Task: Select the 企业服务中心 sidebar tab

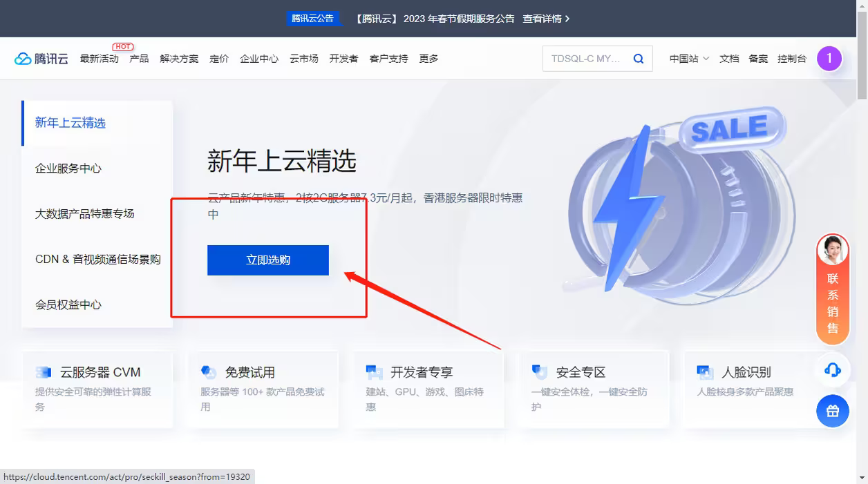Action: tap(97, 168)
